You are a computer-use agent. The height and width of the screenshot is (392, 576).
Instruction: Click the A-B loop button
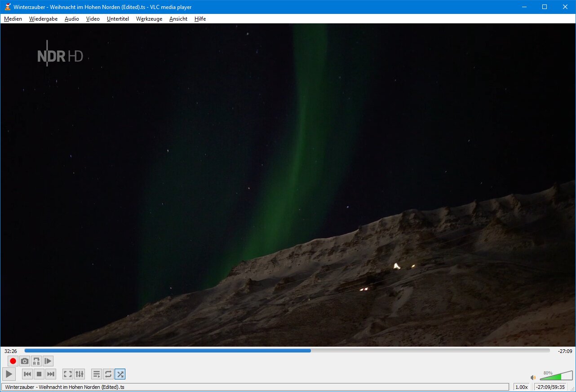coord(36,361)
